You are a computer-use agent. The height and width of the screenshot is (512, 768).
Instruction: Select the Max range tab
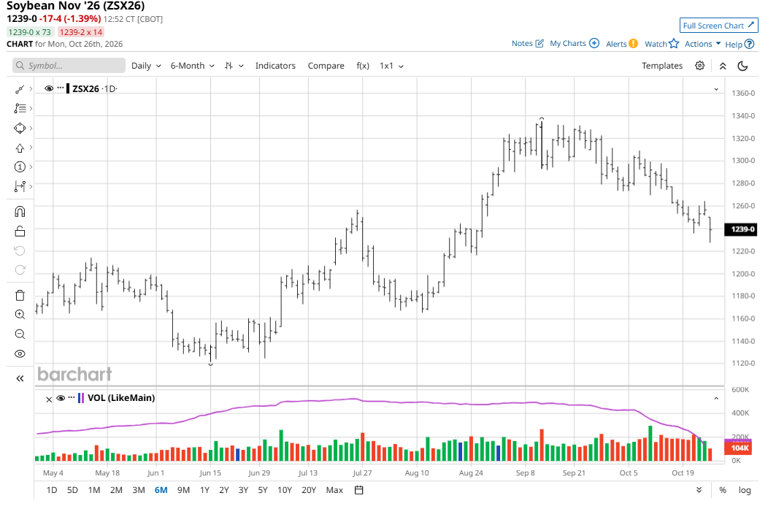pyautogui.click(x=335, y=490)
